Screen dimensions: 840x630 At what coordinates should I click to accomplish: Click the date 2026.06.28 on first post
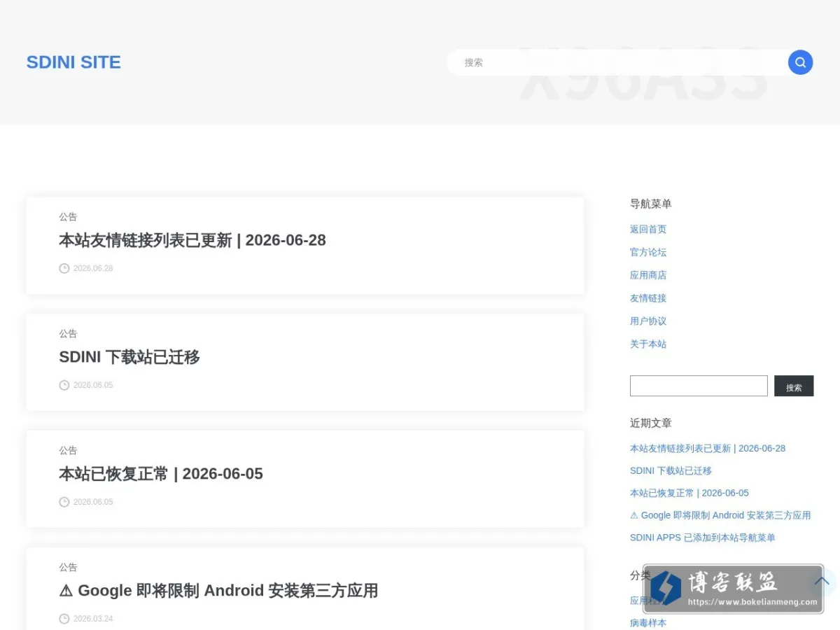(x=93, y=268)
